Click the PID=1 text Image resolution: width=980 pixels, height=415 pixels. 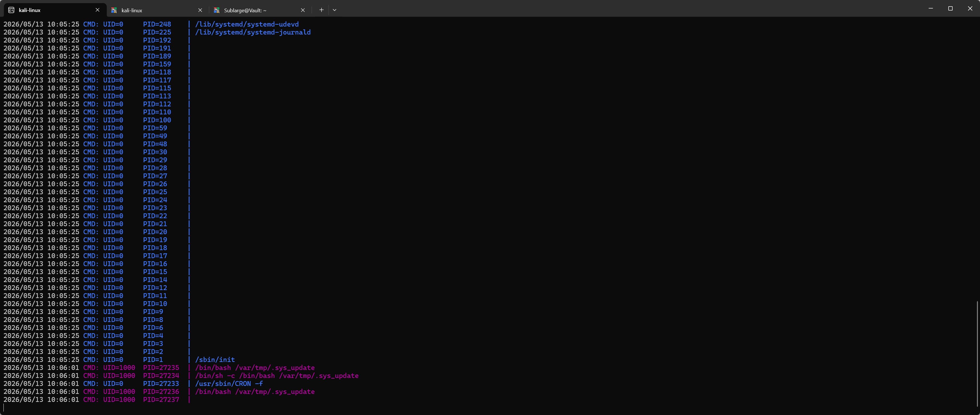click(x=153, y=360)
